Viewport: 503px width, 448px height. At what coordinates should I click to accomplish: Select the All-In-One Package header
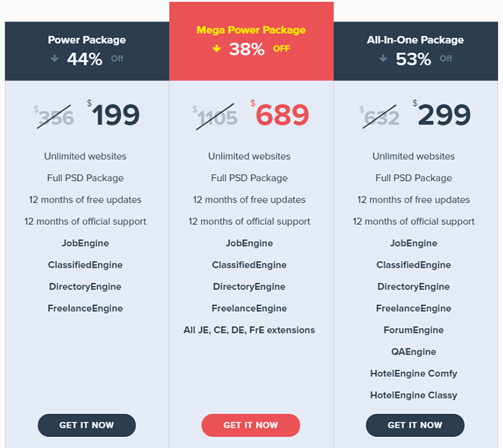click(x=416, y=40)
